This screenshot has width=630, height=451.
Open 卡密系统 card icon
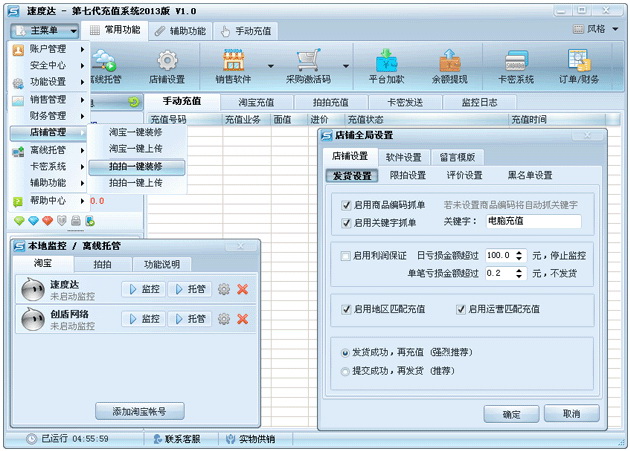pyautogui.click(x=516, y=60)
